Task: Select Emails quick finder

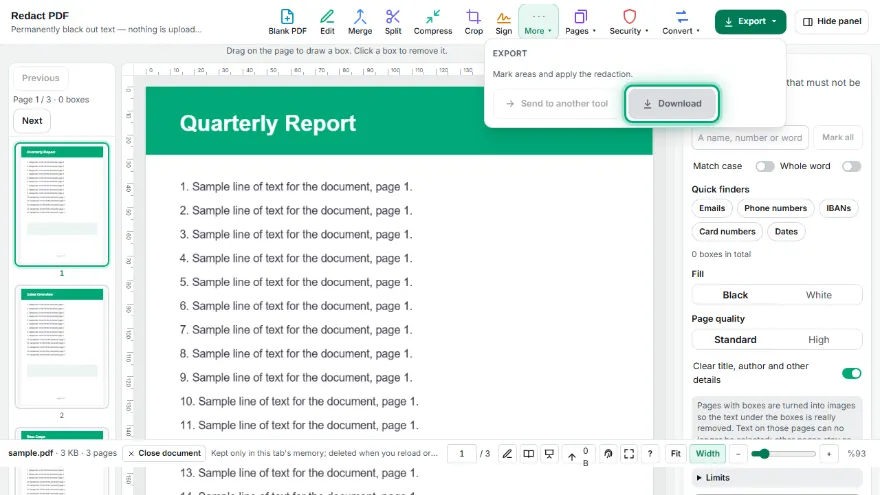Action: (x=712, y=208)
